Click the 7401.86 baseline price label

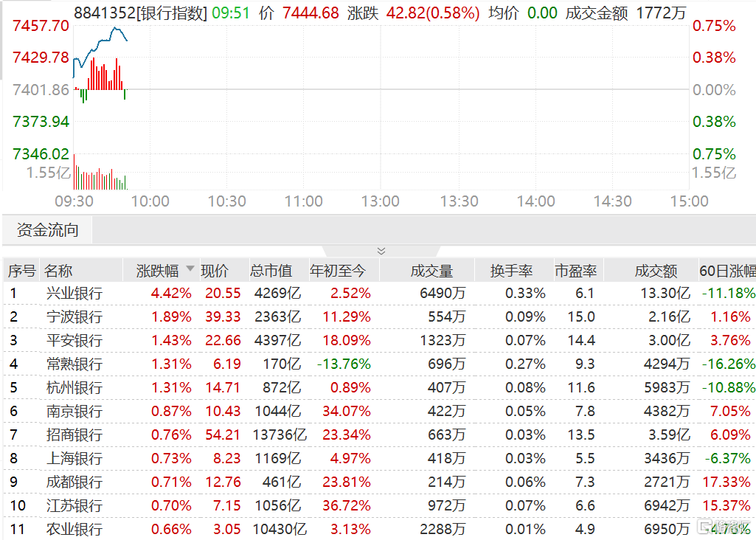click(x=41, y=90)
